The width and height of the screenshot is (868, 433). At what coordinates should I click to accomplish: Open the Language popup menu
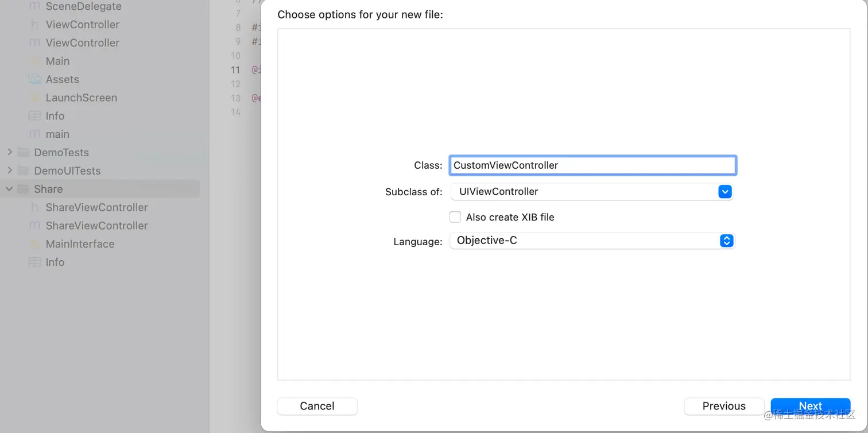click(x=592, y=241)
